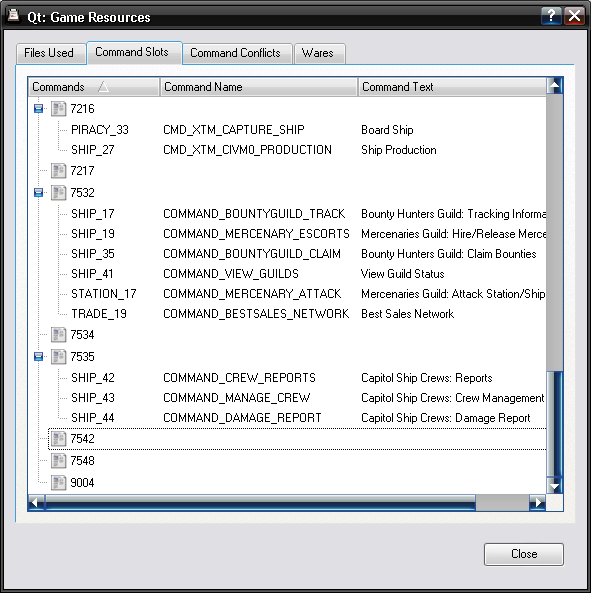
Task: Click the vertical scrollbar up arrow
Action: [x=555, y=86]
